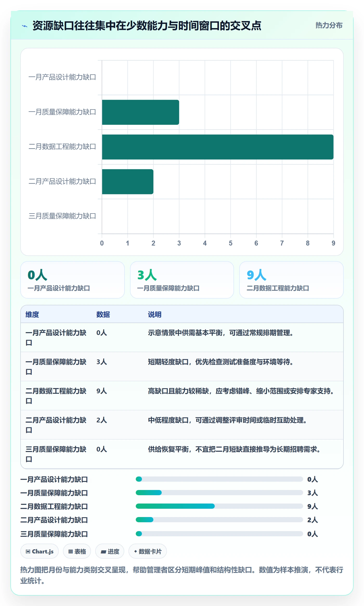
Task: Click the chart axis label 一月产品设计能力缺口
Action: (x=62, y=77)
